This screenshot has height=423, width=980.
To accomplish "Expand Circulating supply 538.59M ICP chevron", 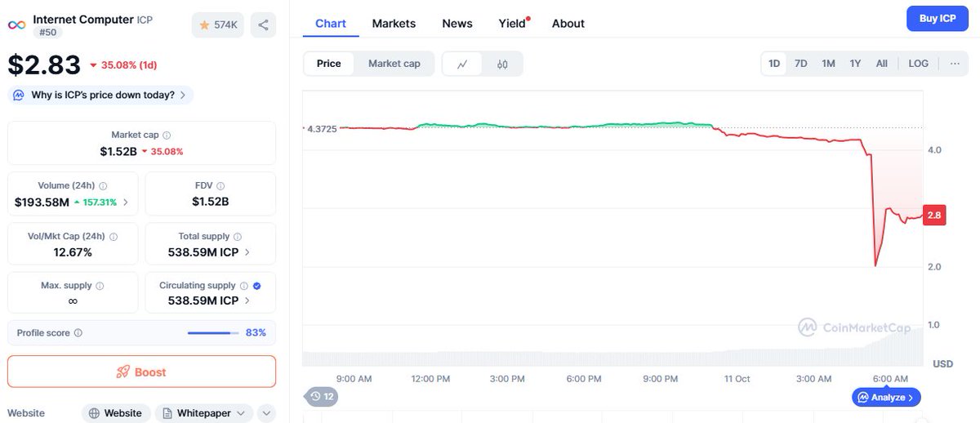I will (x=247, y=301).
